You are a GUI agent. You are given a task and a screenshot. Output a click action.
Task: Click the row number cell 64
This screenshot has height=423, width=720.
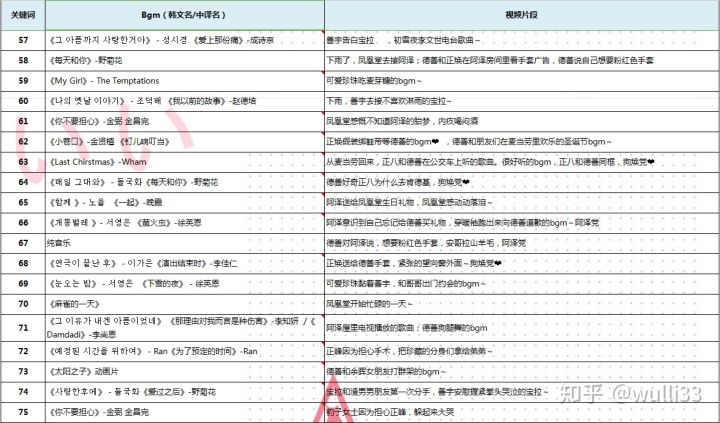click(23, 182)
